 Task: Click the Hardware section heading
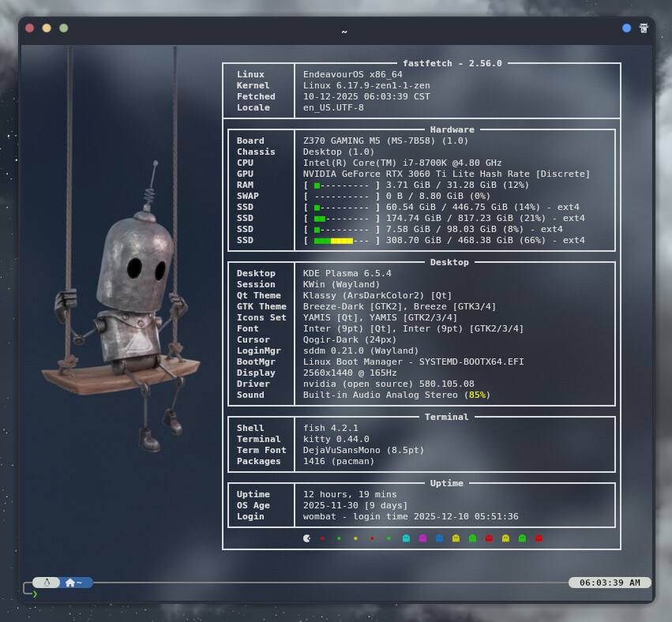pos(452,129)
